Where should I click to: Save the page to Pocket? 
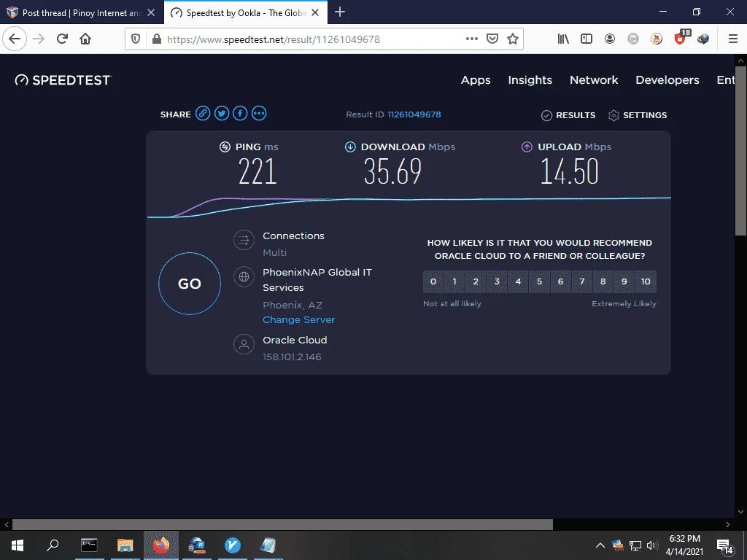[x=492, y=39]
